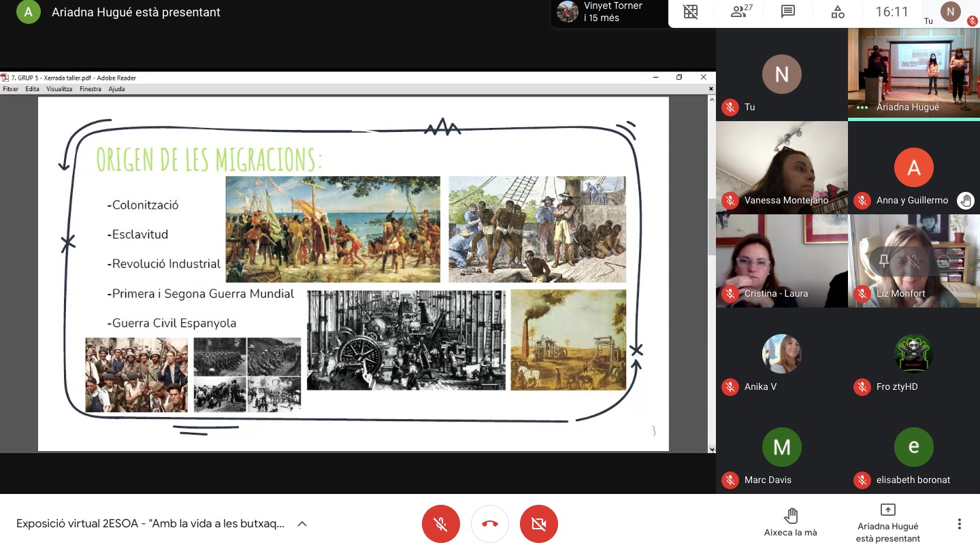
Task: Hang up with the red leave-call button
Action: tap(490, 524)
